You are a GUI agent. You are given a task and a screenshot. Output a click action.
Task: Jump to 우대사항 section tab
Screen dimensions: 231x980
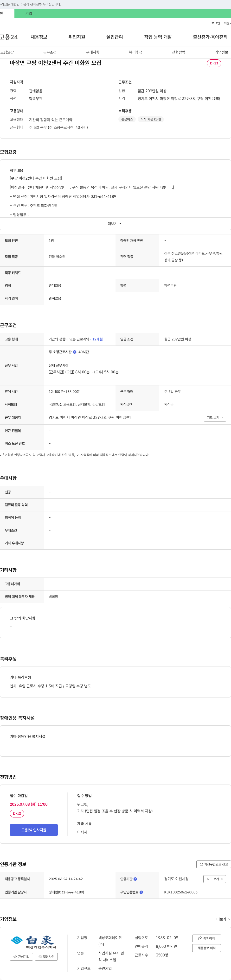[x=92, y=52]
